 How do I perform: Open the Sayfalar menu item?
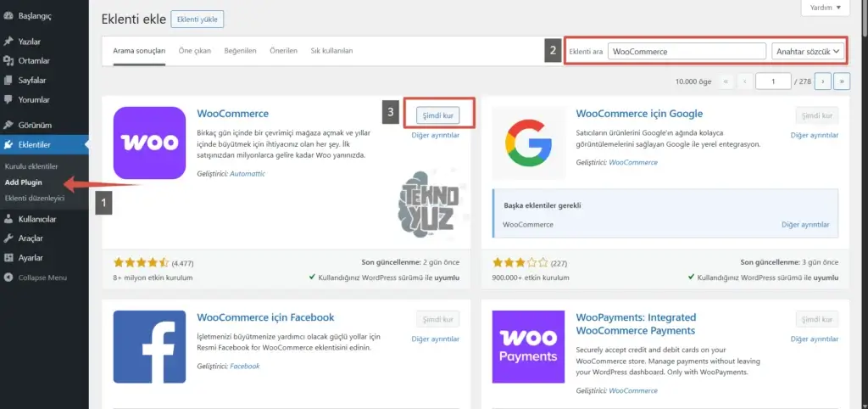click(44, 81)
